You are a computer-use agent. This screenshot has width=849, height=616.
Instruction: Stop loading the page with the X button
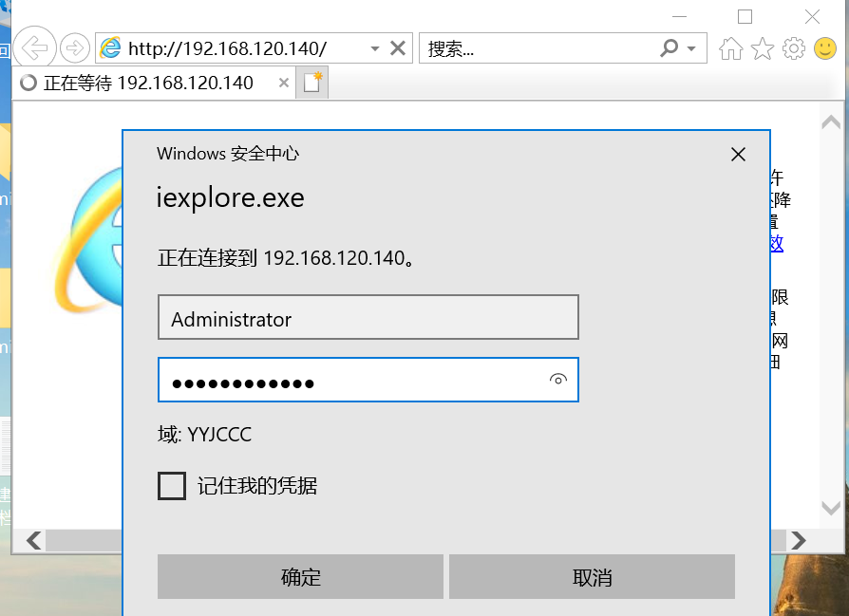399,48
